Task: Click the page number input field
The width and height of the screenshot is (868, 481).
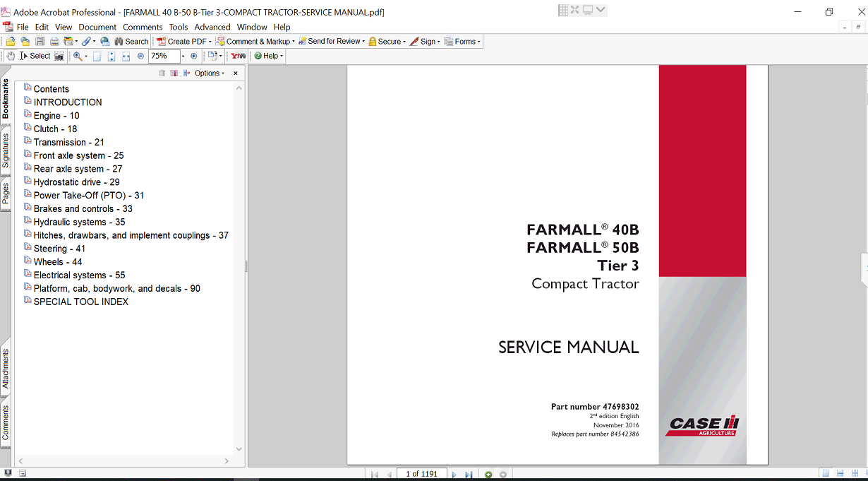Action: [x=422, y=474]
